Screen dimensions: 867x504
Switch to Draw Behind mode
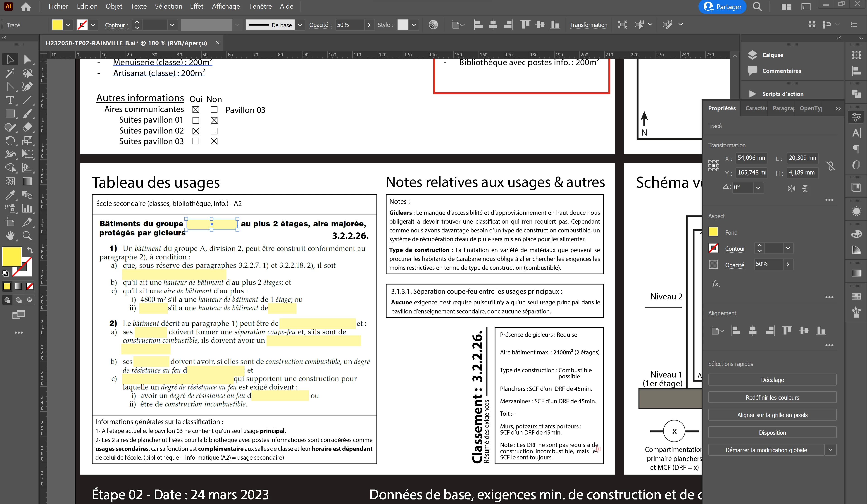click(19, 300)
